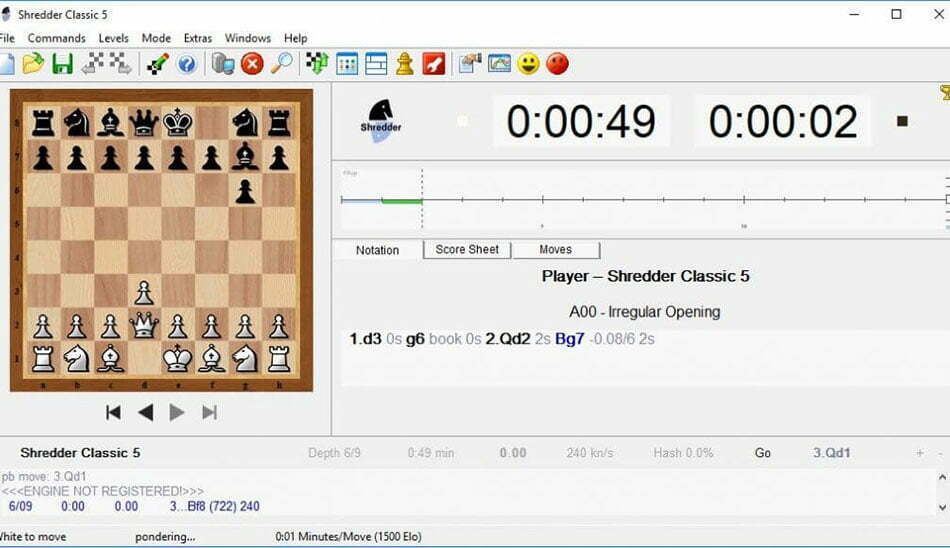Click move Bg7 in the notation
Image resolution: width=950 pixels, height=548 pixels.
(x=570, y=339)
